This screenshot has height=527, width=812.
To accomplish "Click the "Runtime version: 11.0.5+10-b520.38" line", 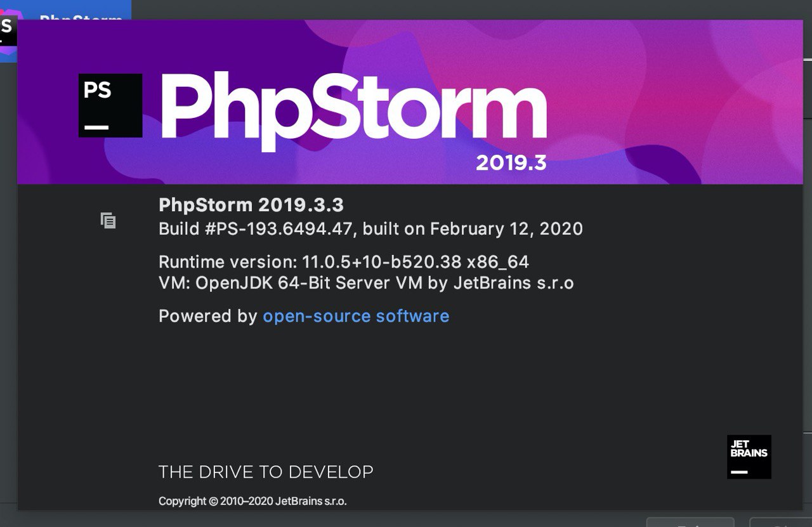I will (x=344, y=262).
